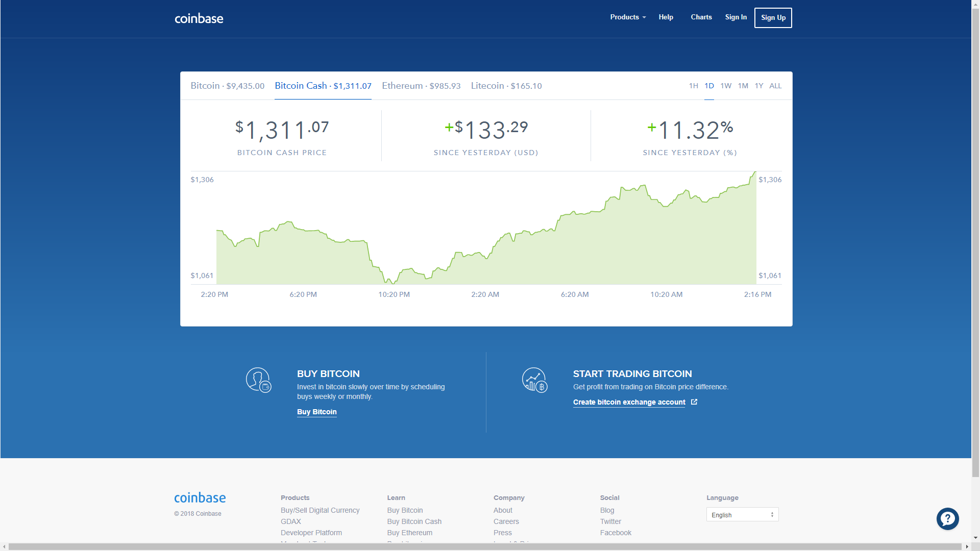980x551 pixels.
Task: Click the vertical scrollbar thumb
Action: tap(975, 242)
